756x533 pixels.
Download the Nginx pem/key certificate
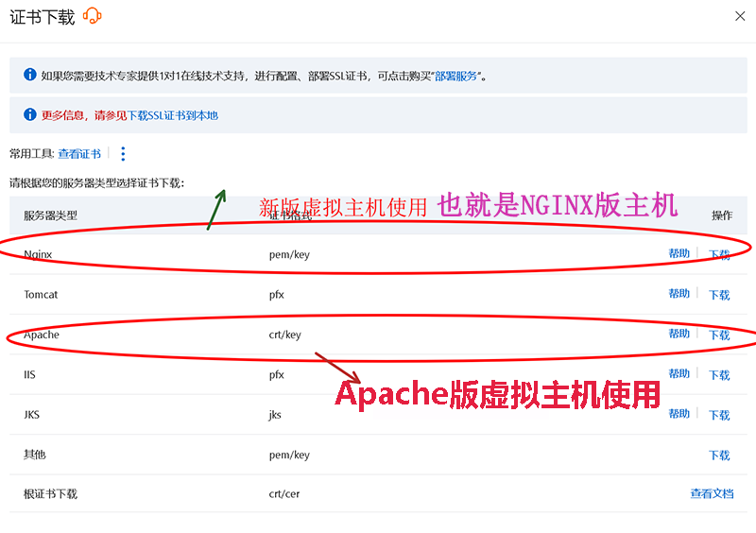tap(719, 255)
